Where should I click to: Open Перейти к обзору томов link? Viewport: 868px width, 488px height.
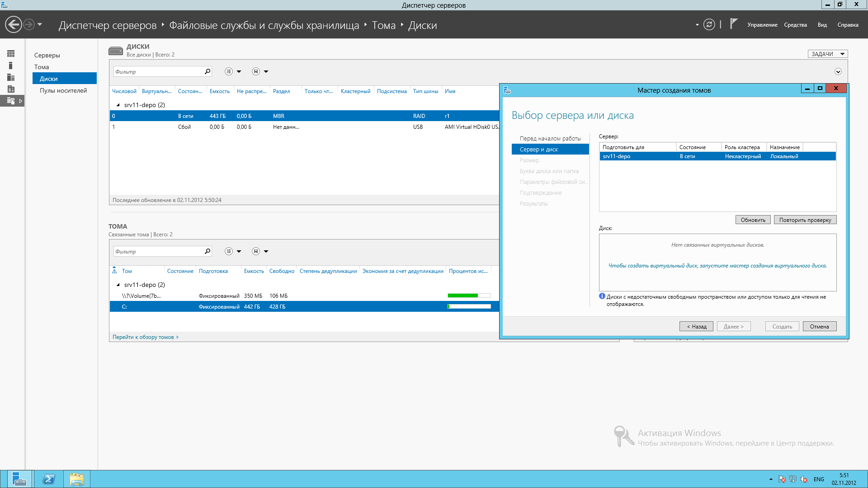[x=146, y=337]
